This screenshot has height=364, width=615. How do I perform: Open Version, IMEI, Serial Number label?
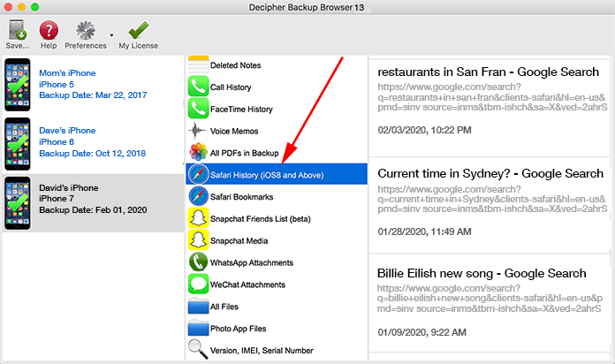click(262, 351)
